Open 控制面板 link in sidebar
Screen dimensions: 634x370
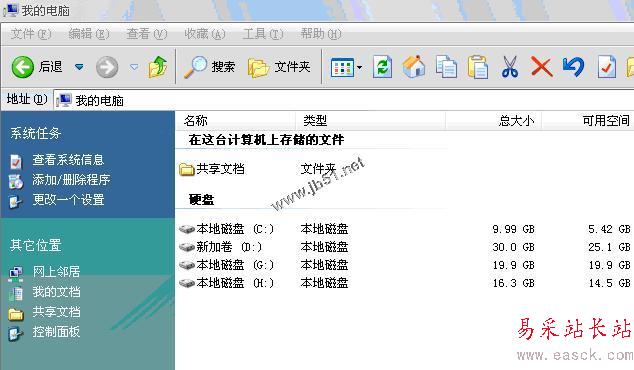pyautogui.click(x=56, y=332)
